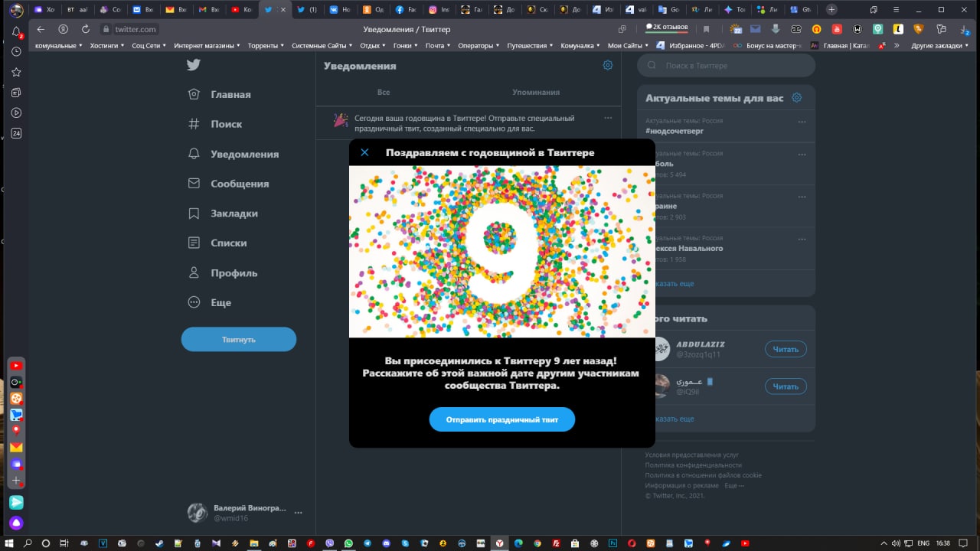This screenshot has height=551, width=980.
Task: Open Viber from the taskbar
Action: point(329,543)
